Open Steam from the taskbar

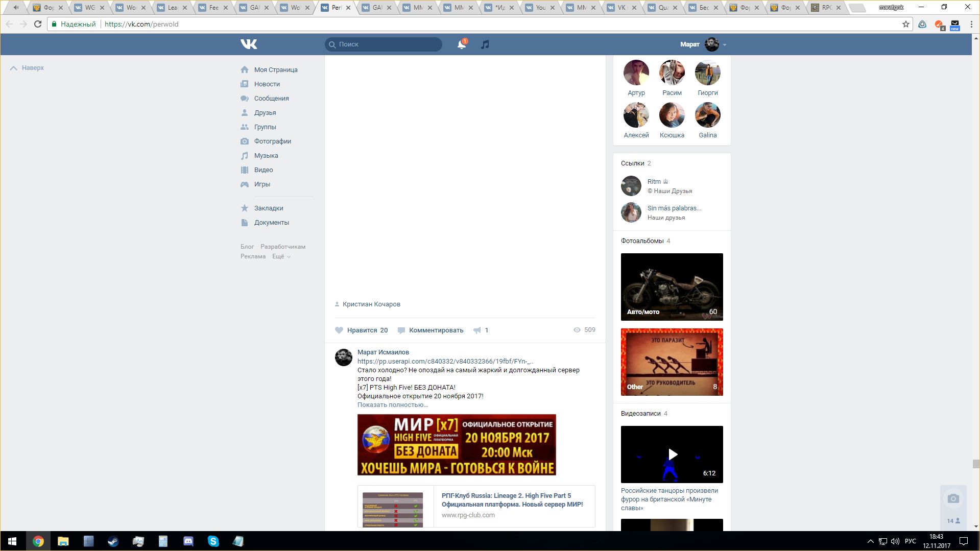(x=113, y=541)
